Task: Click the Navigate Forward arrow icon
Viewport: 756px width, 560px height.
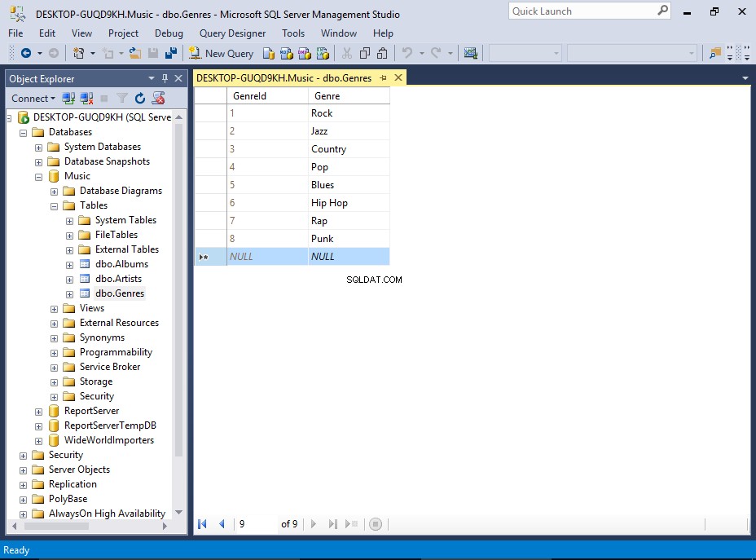Action: 54,53
